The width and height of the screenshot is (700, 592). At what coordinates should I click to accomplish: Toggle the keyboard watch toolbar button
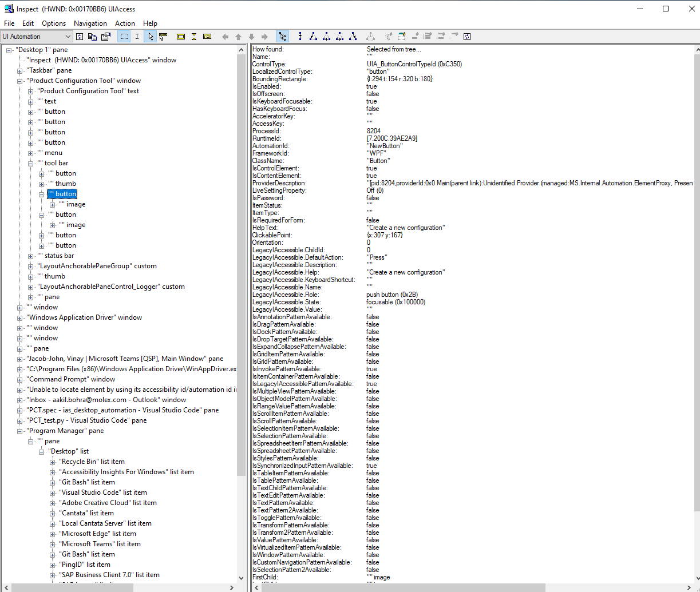[207, 36]
